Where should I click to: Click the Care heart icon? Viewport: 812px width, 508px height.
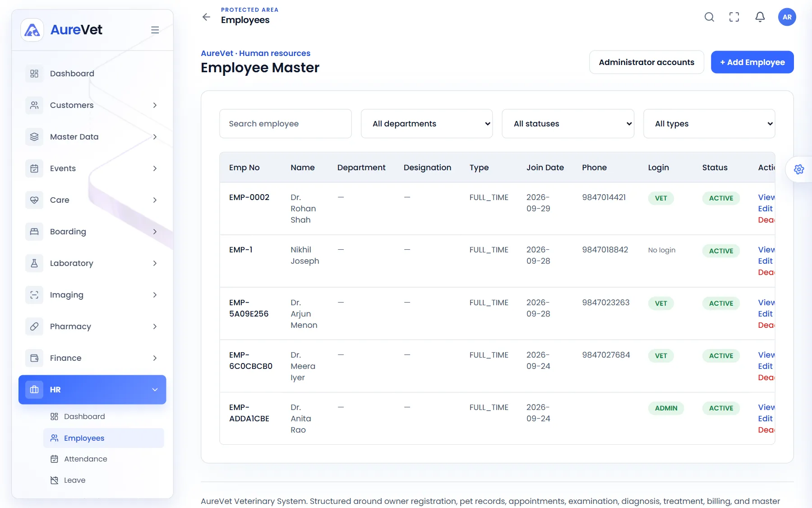tap(34, 200)
